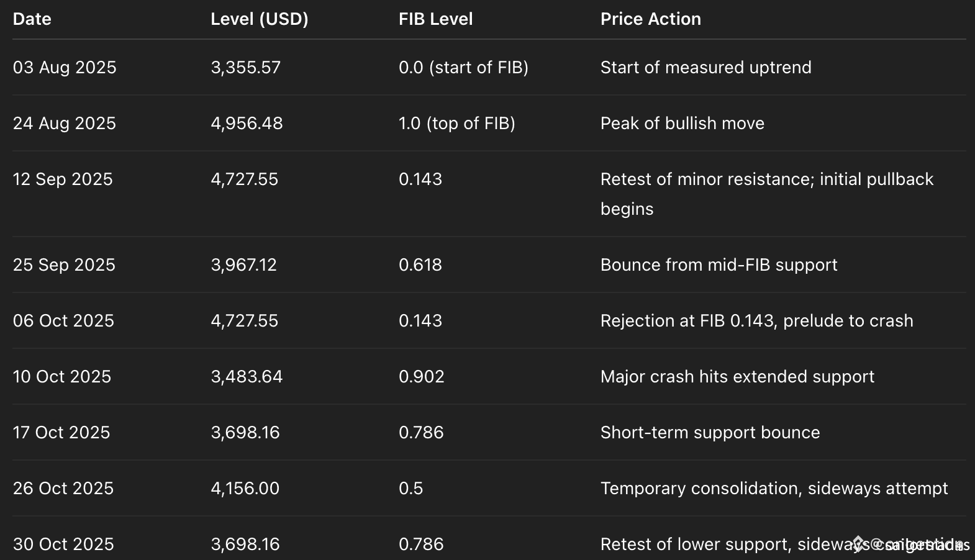Click the 12 Sep 2025 date cell
The width and height of the screenshot is (975, 560).
tap(63, 179)
